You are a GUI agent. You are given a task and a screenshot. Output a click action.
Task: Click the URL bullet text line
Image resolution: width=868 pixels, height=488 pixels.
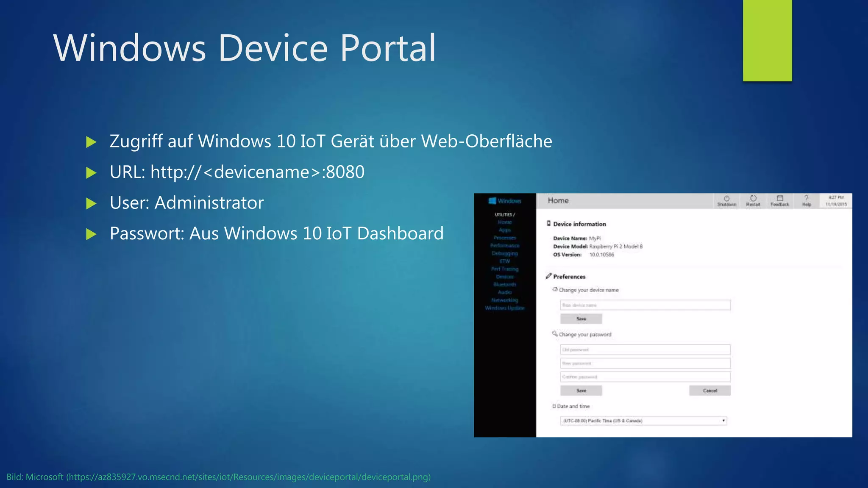237,172
